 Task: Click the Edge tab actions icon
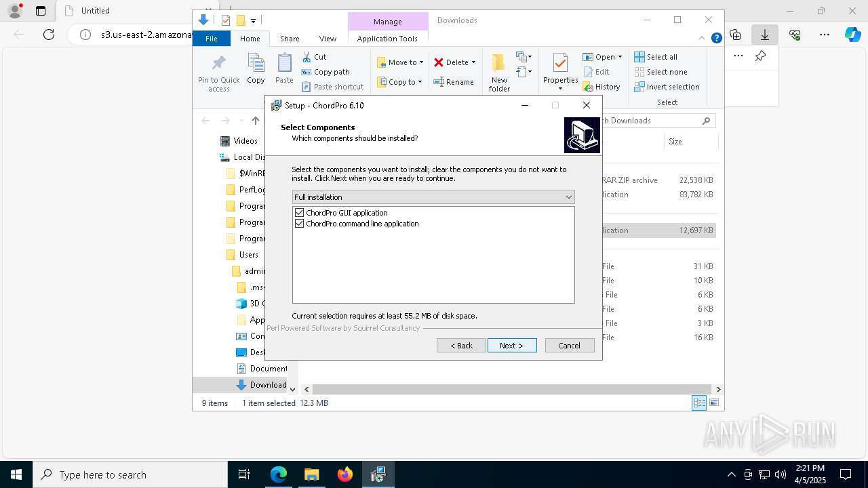pyautogui.click(x=41, y=11)
